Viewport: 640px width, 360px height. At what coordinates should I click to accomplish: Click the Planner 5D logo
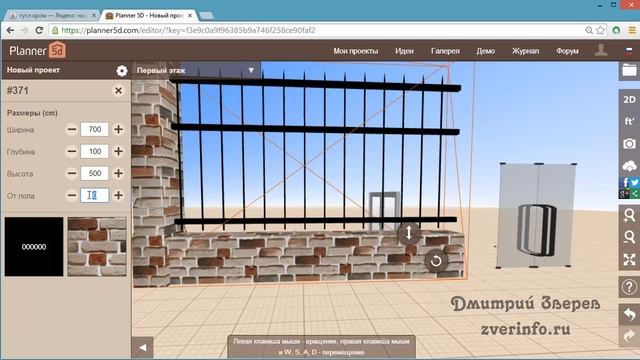coord(37,51)
